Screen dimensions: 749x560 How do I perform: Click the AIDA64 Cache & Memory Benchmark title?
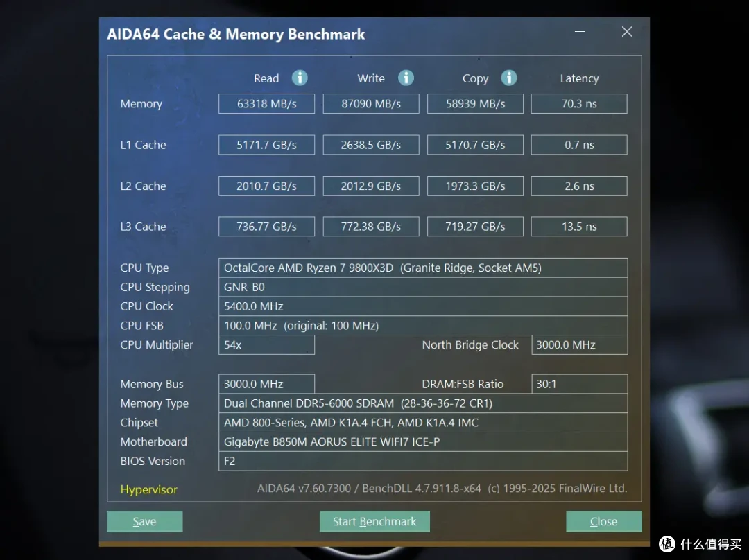coord(236,35)
